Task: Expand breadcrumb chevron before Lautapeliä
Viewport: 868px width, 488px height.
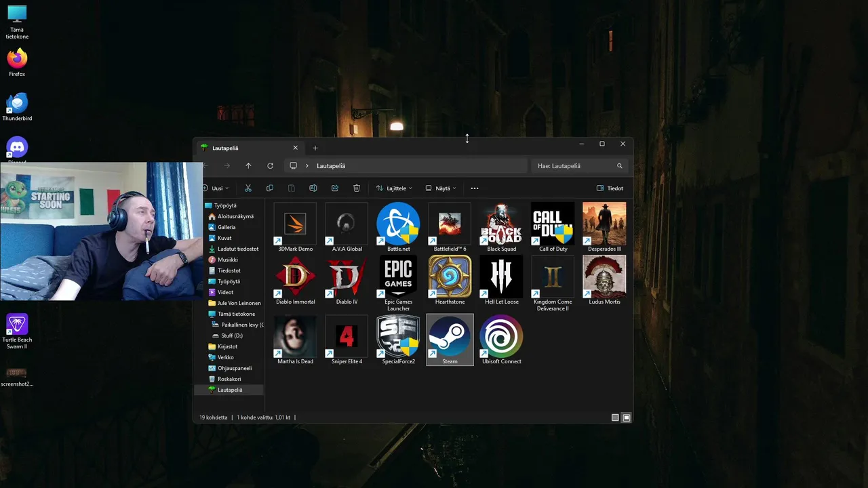Action: click(x=307, y=166)
